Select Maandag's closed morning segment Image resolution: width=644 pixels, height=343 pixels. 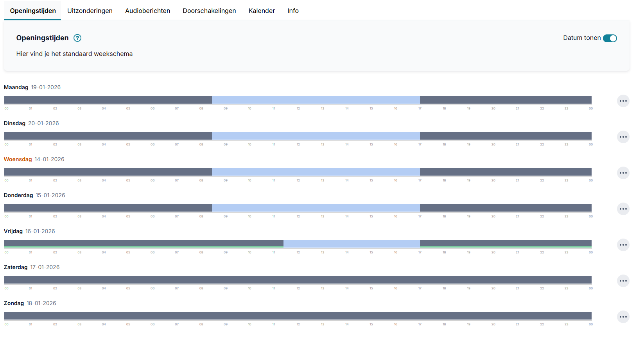108,100
